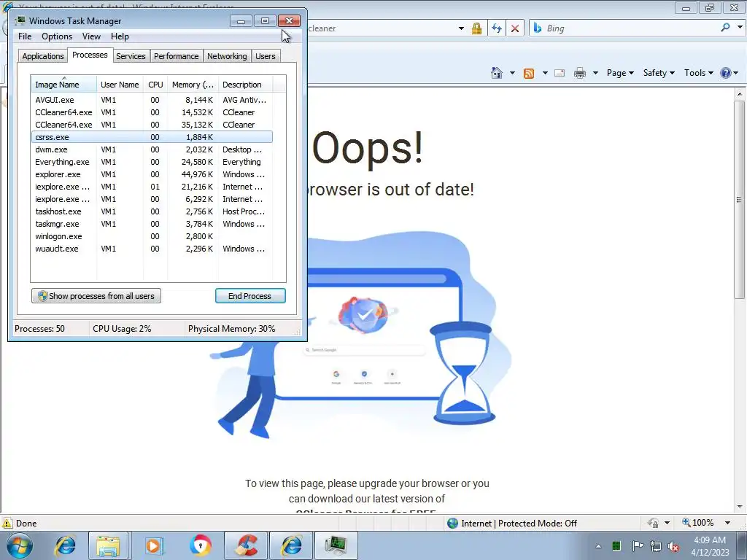The height and width of the screenshot is (560, 747).
Task: Open the Windows Start orb
Action: (20, 545)
